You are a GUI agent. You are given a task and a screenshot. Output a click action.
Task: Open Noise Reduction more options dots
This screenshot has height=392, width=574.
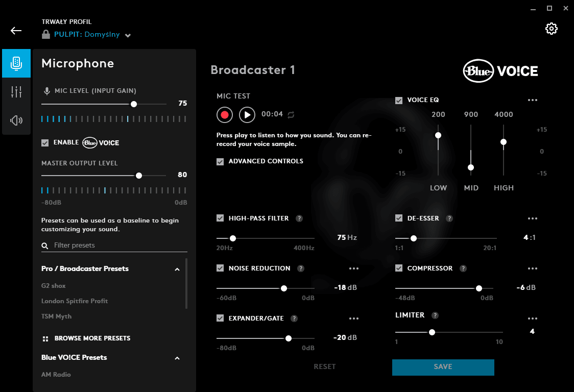pyautogui.click(x=354, y=268)
